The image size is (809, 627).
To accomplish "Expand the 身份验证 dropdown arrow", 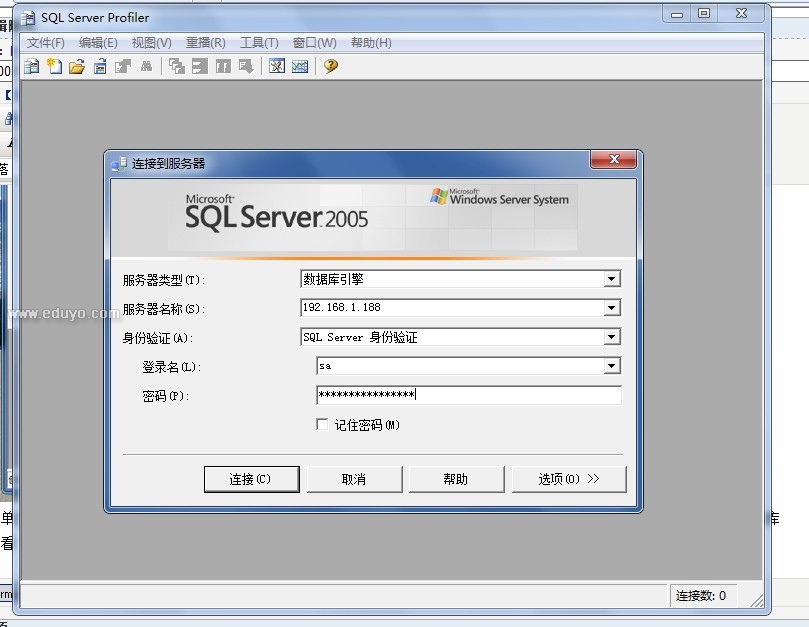I will [611, 338].
